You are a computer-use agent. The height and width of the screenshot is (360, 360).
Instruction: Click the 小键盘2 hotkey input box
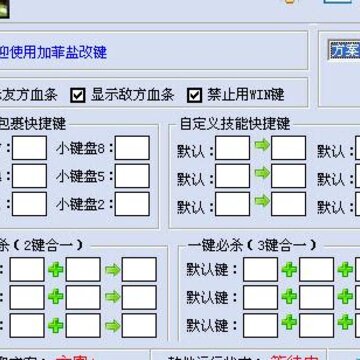132,204
